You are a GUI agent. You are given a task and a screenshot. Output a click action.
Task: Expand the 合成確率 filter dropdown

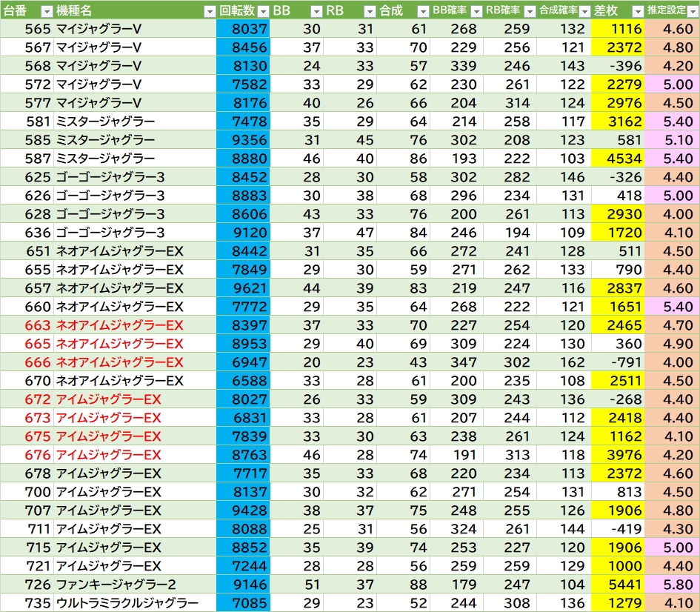(x=584, y=11)
